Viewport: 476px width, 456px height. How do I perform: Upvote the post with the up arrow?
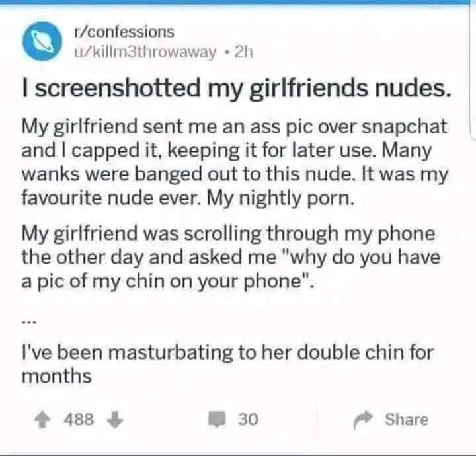click(42, 420)
